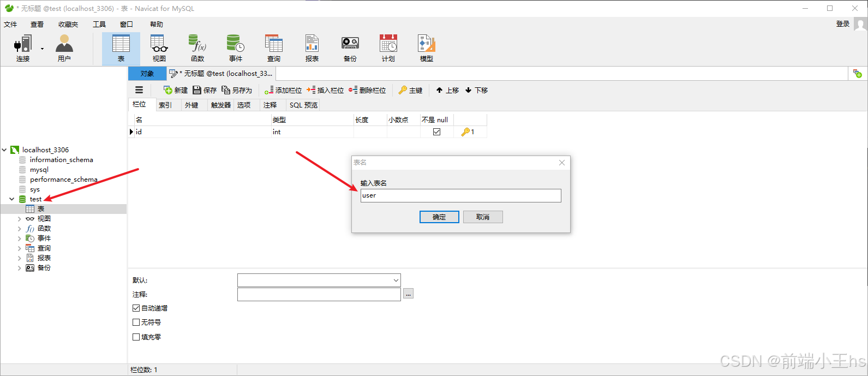
Task: Enable the 填充零 checkbox
Action: [136, 337]
